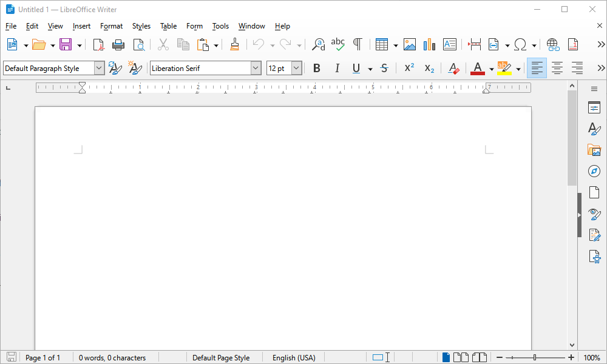Image resolution: width=607 pixels, height=364 pixels.
Task: Open the Format menu
Action: (111, 26)
